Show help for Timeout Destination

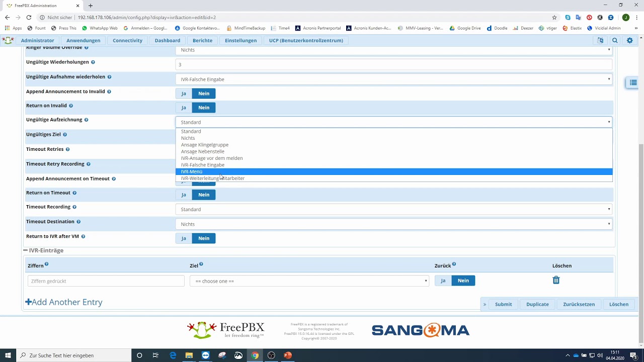coord(78,221)
